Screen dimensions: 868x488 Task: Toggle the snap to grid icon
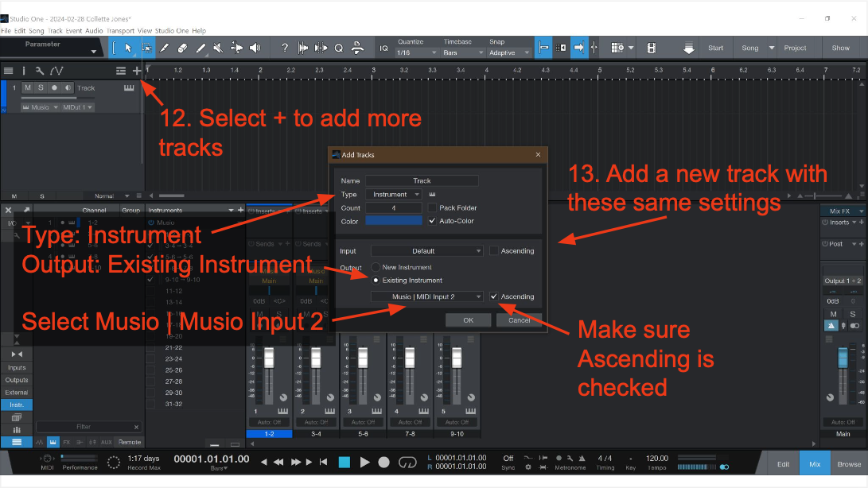(543, 48)
